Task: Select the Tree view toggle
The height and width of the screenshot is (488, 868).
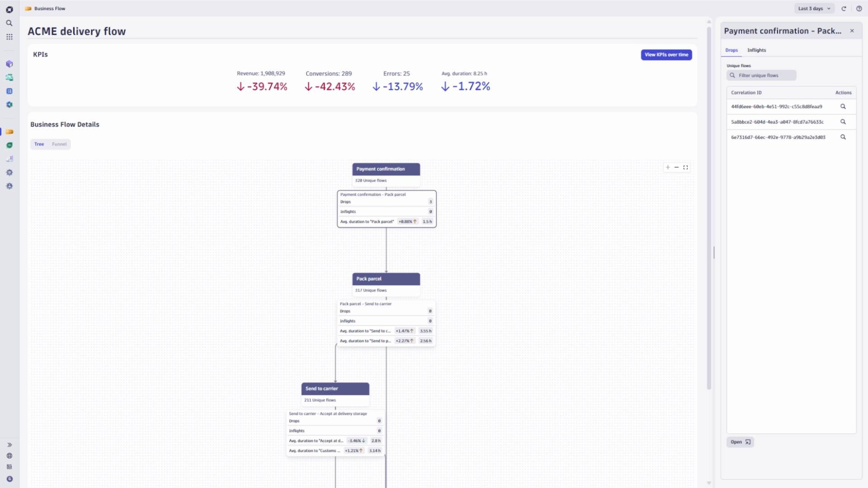Action: click(39, 144)
